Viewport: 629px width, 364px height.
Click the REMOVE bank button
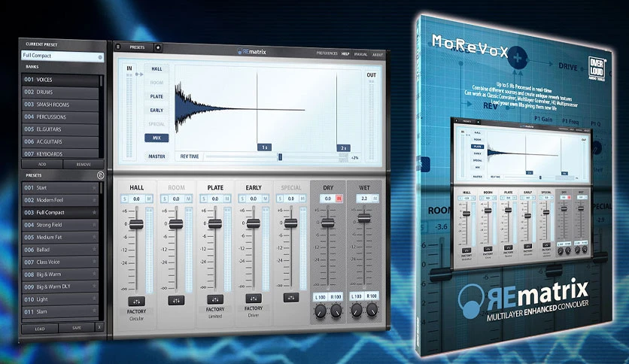pyautogui.click(x=84, y=165)
